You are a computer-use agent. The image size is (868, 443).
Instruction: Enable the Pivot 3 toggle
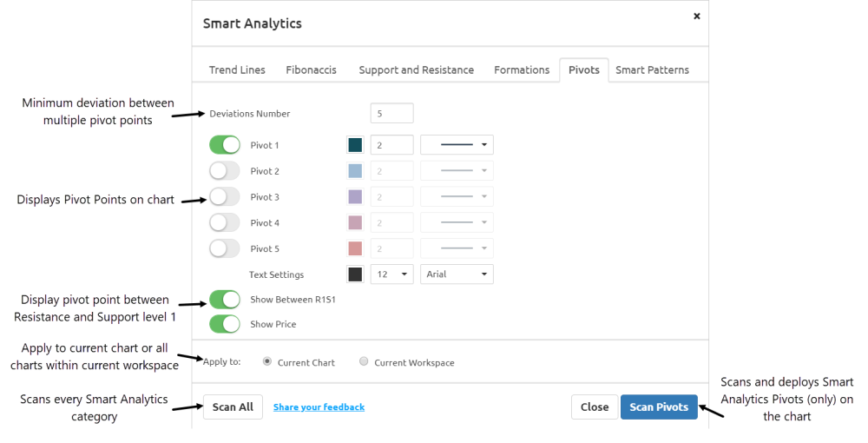coord(224,196)
